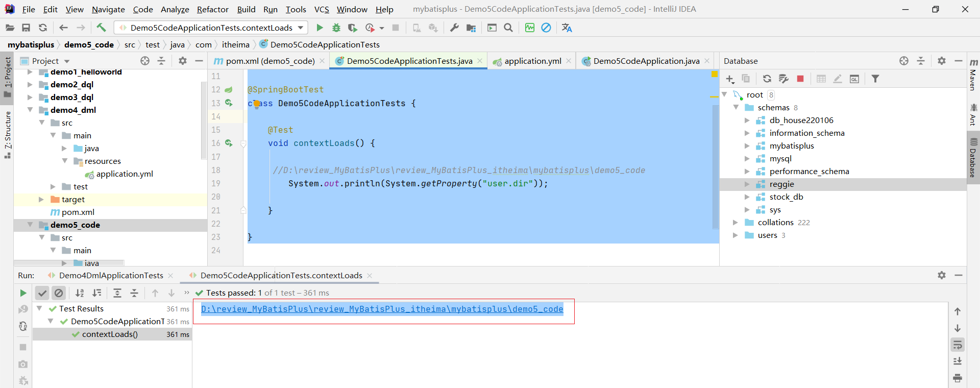Open the Project panel gear options
Viewport: 980px width, 388px height.
tap(183, 61)
